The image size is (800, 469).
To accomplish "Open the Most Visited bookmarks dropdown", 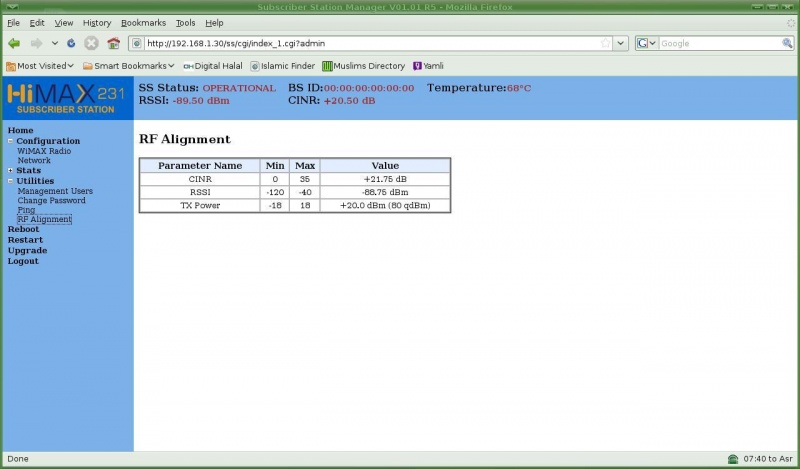I will 40,66.
